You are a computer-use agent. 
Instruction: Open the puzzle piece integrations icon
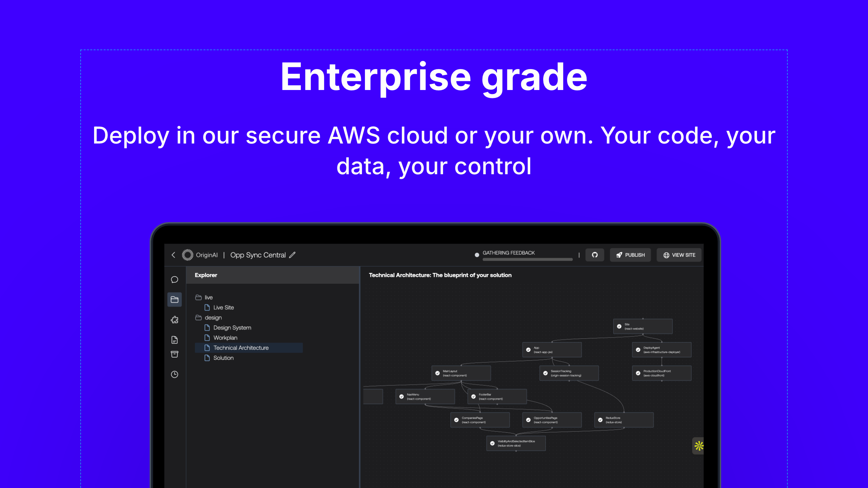pyautogui.click(x=174, y=320)
